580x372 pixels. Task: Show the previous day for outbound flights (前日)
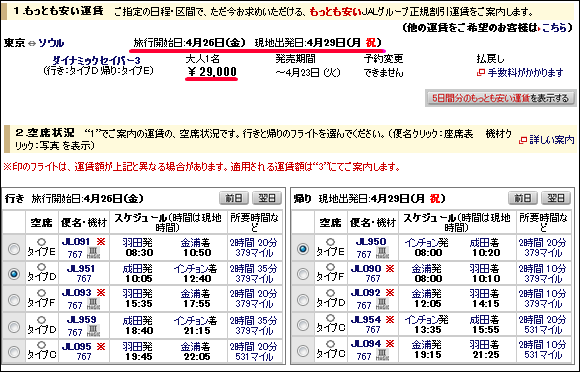coord(234,198)
